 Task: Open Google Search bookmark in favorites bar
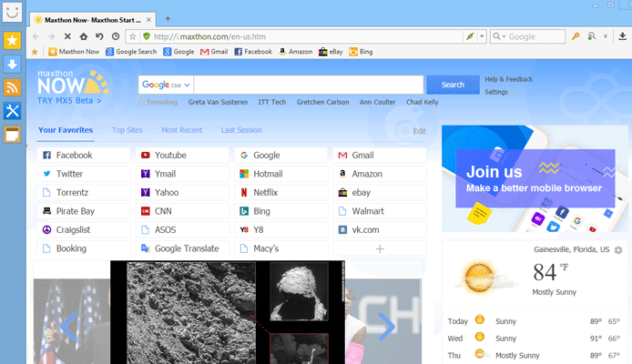point(131,52)
